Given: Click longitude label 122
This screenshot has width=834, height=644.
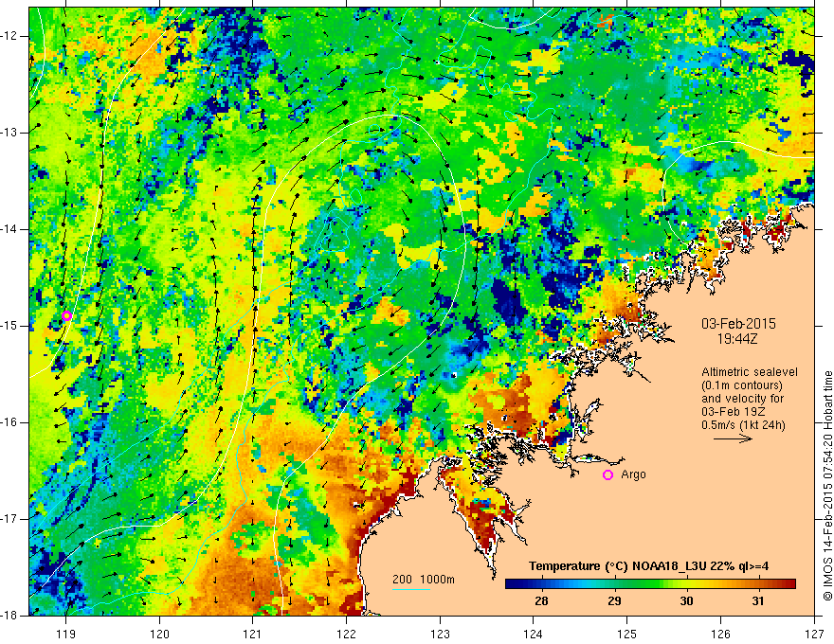Looking at the screenshot, I should (x=346, y=634).
